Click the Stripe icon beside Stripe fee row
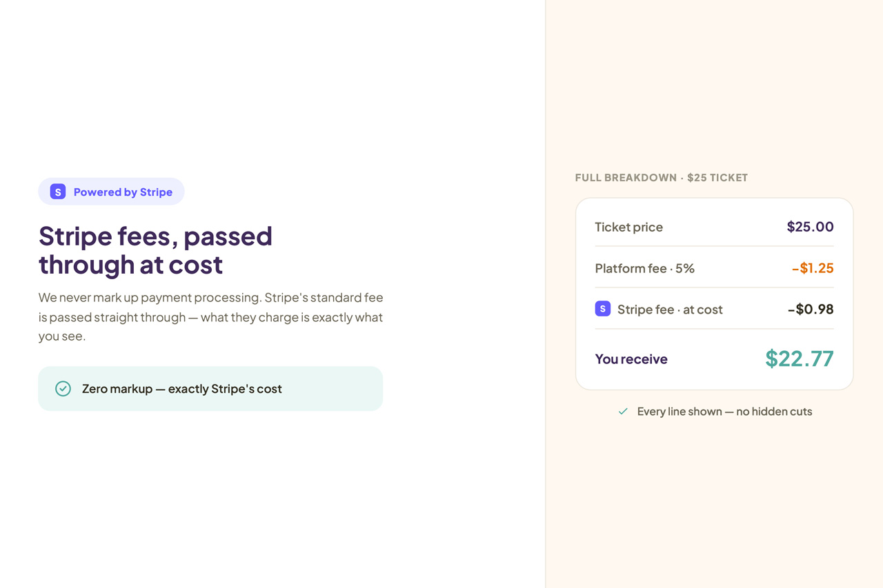 pos(603,309)
